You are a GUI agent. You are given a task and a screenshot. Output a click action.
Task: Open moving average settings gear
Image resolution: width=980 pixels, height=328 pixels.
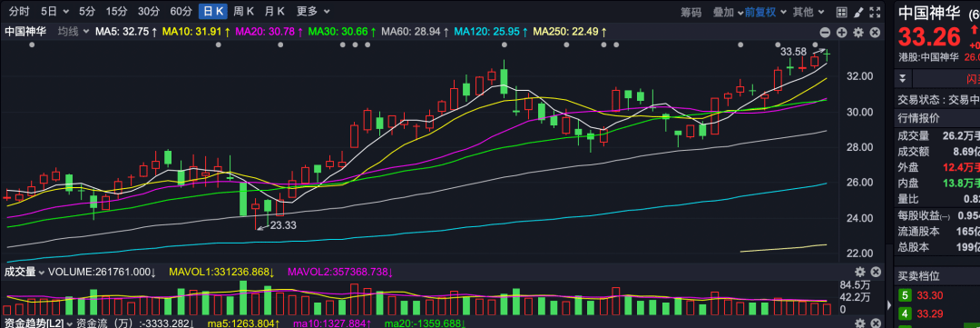(x=858, y=32)
